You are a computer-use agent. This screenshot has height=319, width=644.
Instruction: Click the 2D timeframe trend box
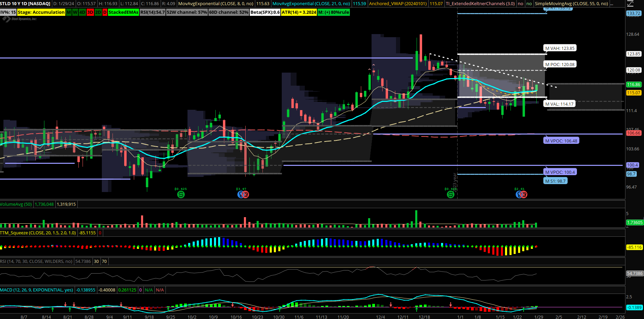98,12
